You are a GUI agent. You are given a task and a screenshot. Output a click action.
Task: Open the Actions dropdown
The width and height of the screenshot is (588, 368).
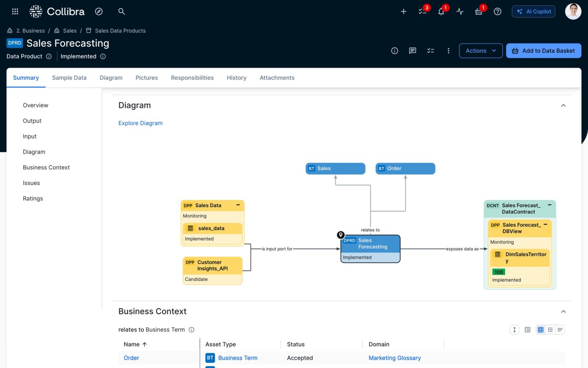point(481,51)
